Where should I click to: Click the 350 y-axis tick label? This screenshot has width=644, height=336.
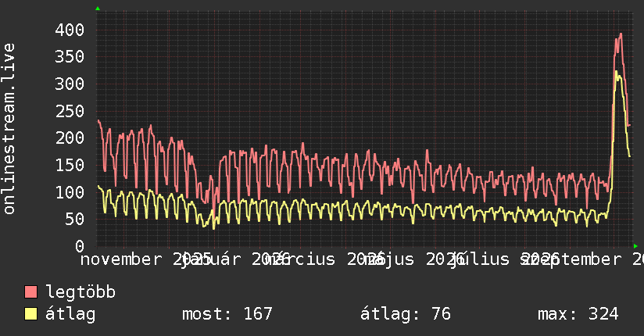(70, 57)
